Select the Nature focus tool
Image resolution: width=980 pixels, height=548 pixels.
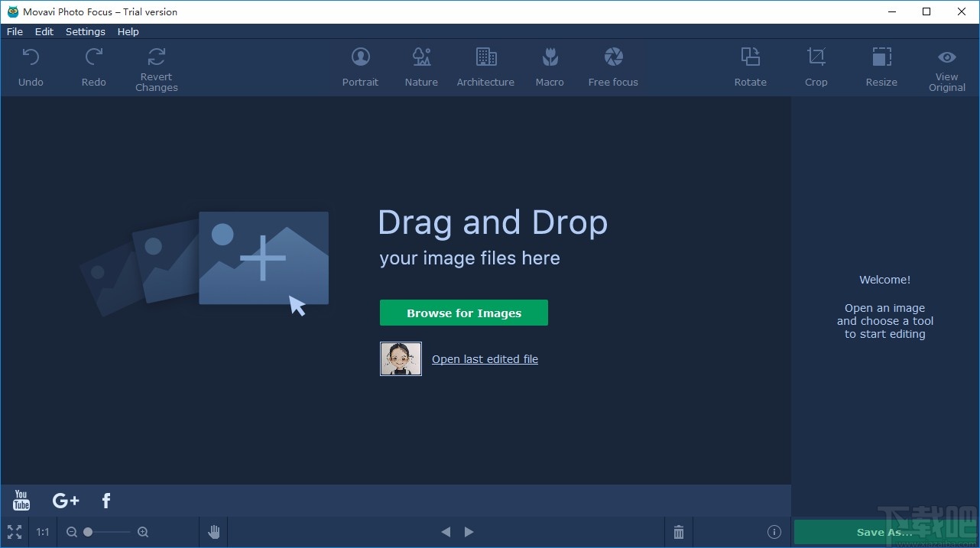point(421,66)
